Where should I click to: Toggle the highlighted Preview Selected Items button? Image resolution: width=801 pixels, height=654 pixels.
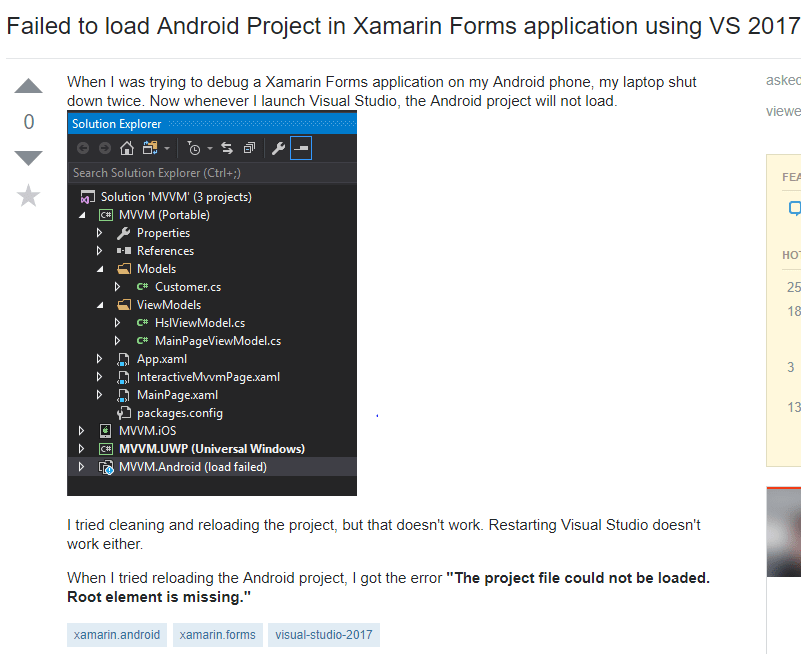[x=301, y=148]
